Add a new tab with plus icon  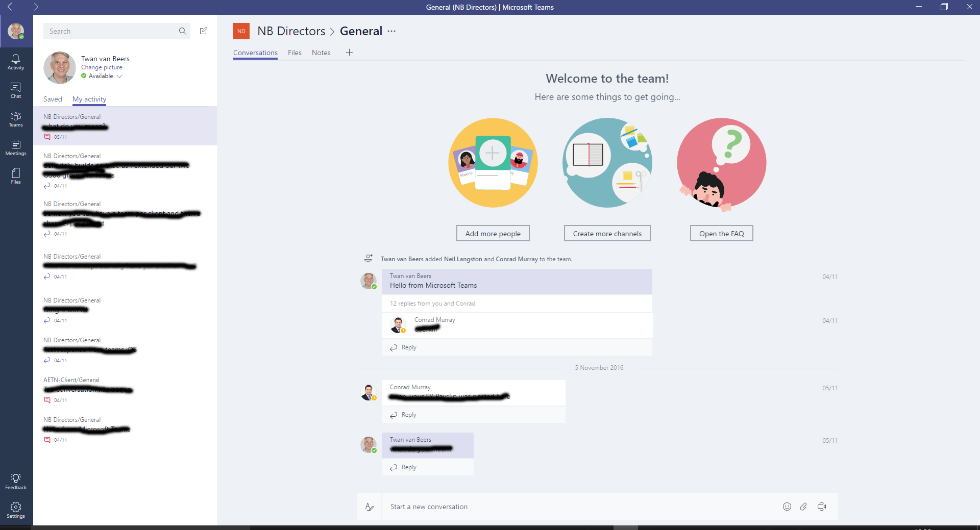(349, 53)
